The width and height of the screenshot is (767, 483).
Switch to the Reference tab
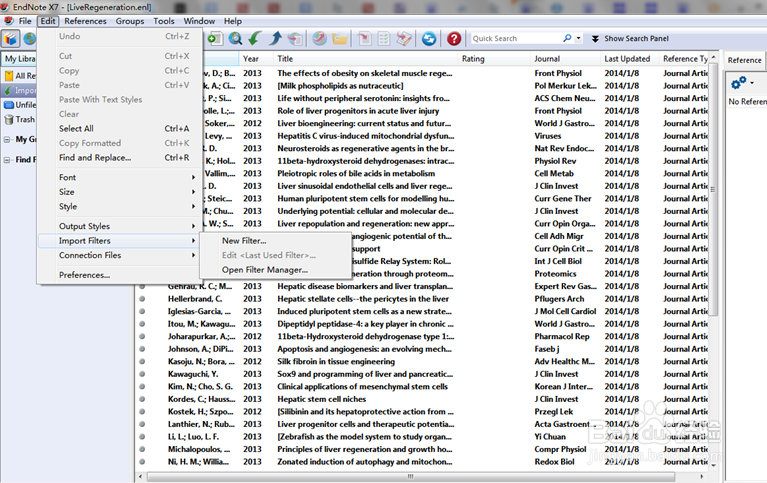point(744,60)
